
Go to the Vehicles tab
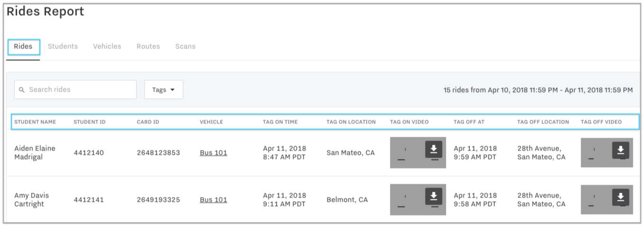pyautogui.click(x=107, y=47)
